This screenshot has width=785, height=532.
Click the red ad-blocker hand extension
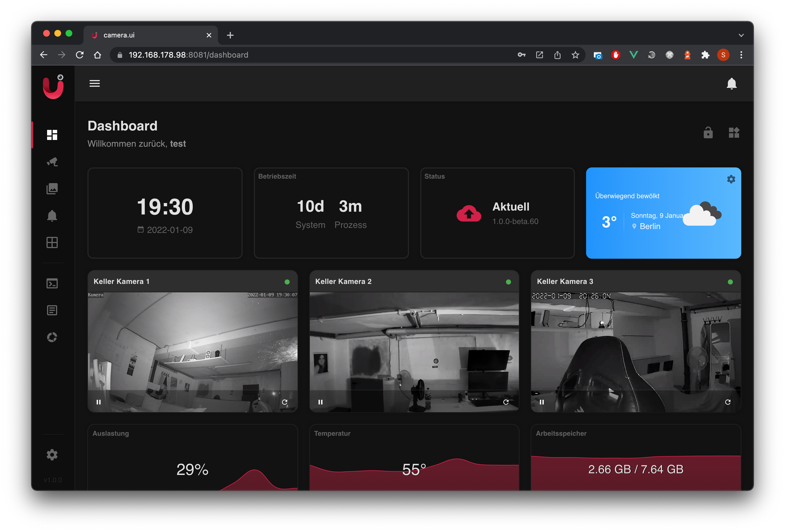[616, 55]
